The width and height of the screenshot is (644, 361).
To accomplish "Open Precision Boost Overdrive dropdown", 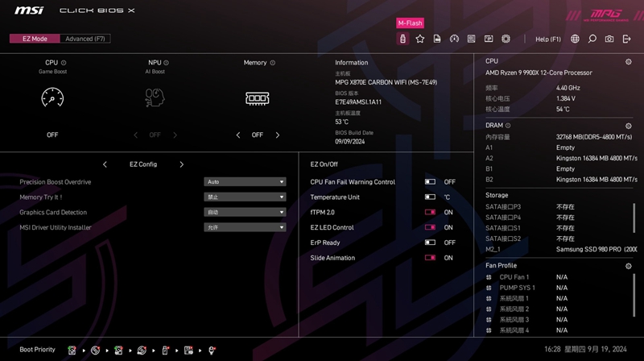I will pyautogui.click(x=245, y=182).
